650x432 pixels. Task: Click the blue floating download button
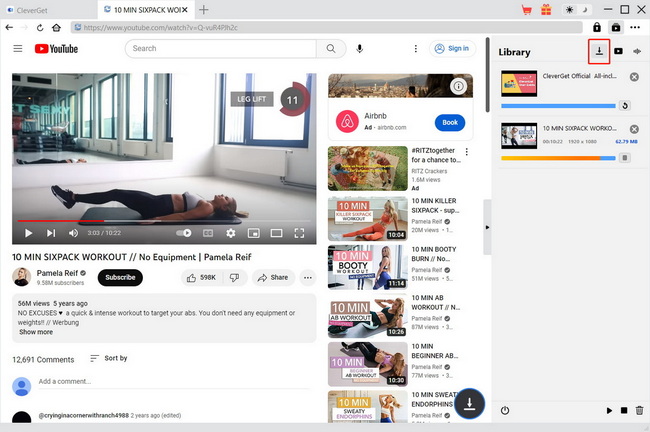coord(470,403)
